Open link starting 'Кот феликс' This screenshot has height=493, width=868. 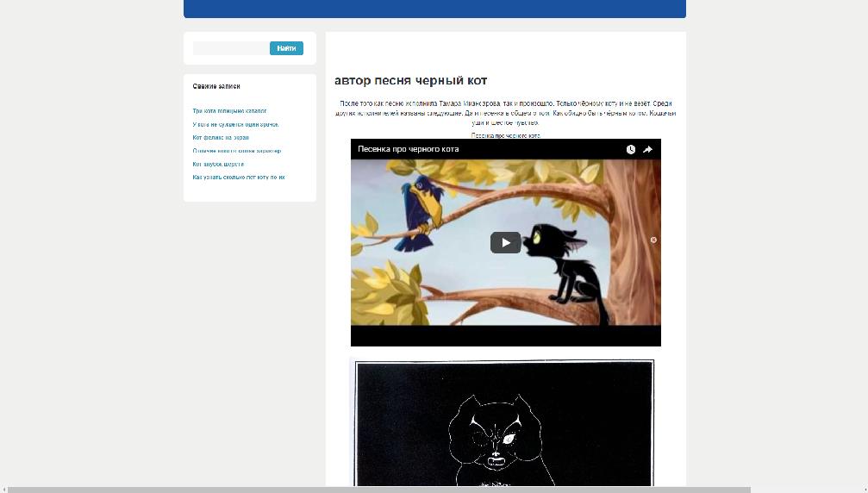pos(221,138)
